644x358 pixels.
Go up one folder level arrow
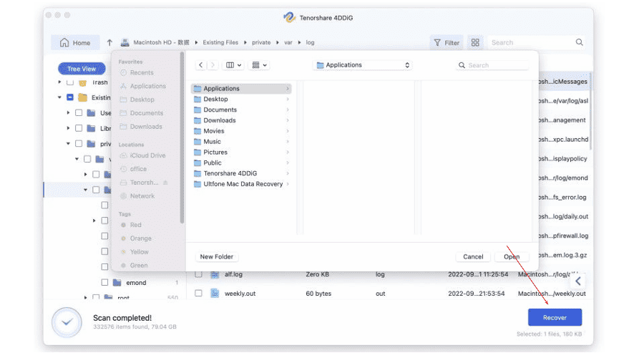109,43
